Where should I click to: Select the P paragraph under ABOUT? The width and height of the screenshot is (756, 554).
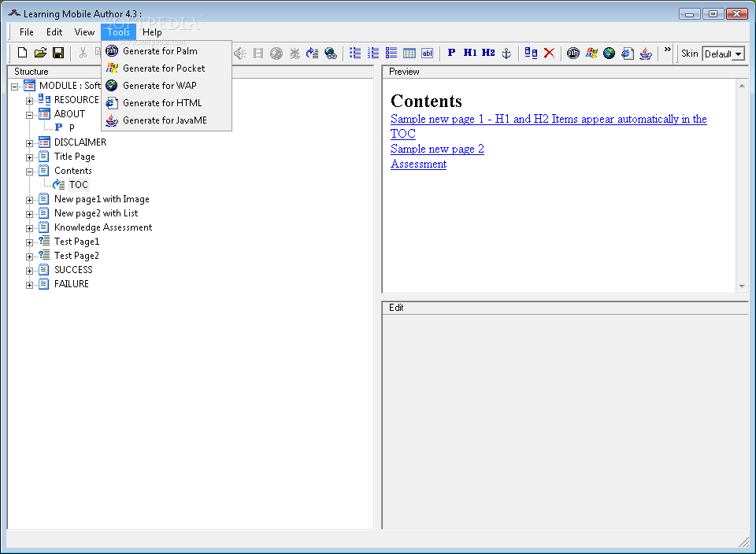click(x=72, y=127)
